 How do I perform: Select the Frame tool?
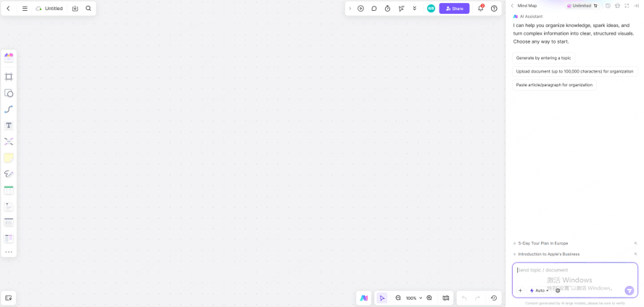tap(9, 77)
